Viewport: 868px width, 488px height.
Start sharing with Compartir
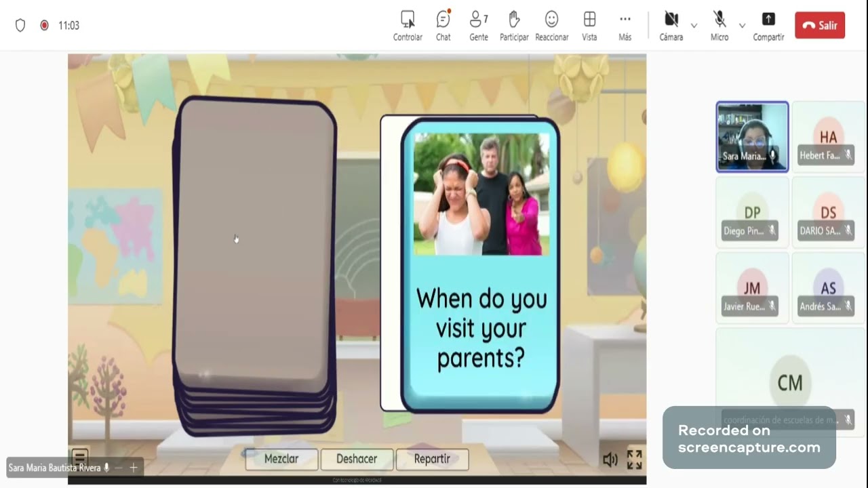point(768,26)
